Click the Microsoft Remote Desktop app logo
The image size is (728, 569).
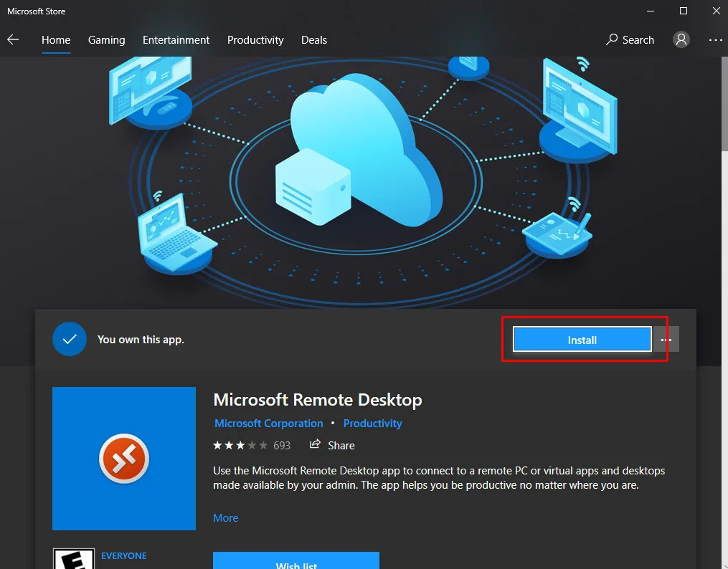124,459
